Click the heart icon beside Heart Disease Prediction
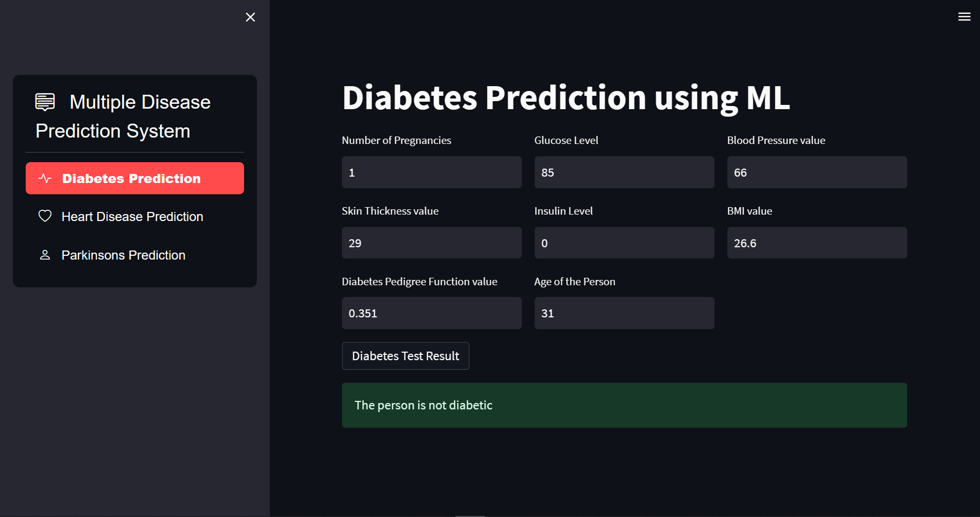980x517 pixels. coord(44,216)
